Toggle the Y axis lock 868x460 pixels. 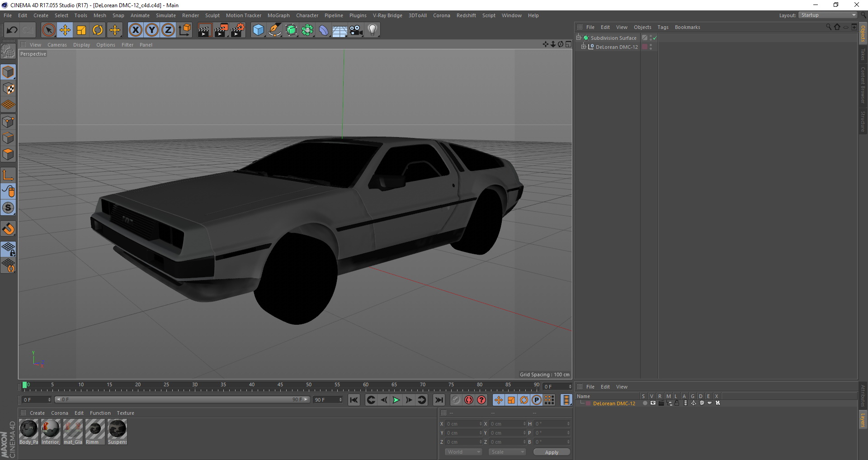point(152,30)
